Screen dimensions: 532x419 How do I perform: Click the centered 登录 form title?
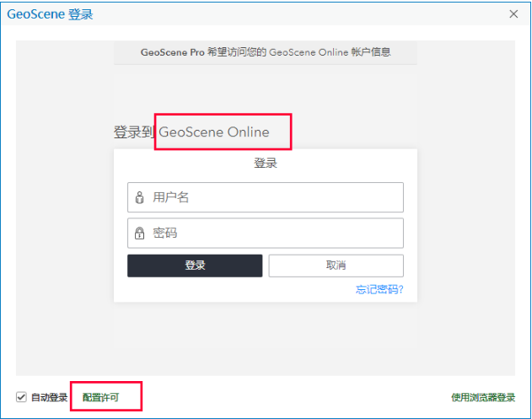pos(266,164)
